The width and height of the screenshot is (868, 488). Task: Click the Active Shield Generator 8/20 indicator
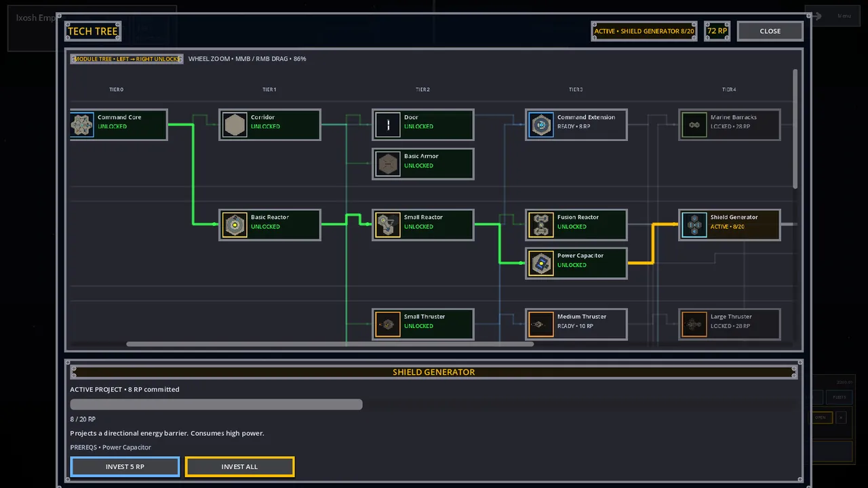(644, 31)
